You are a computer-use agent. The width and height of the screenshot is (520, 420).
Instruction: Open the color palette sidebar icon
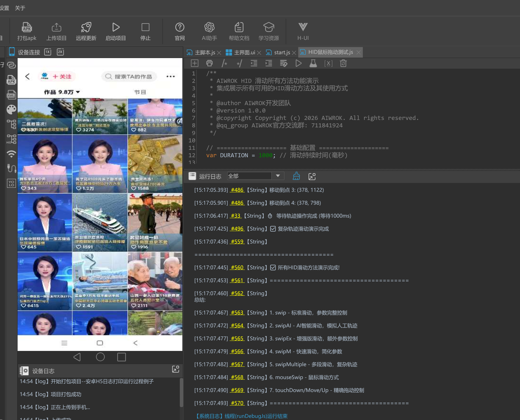coord(11,110)
